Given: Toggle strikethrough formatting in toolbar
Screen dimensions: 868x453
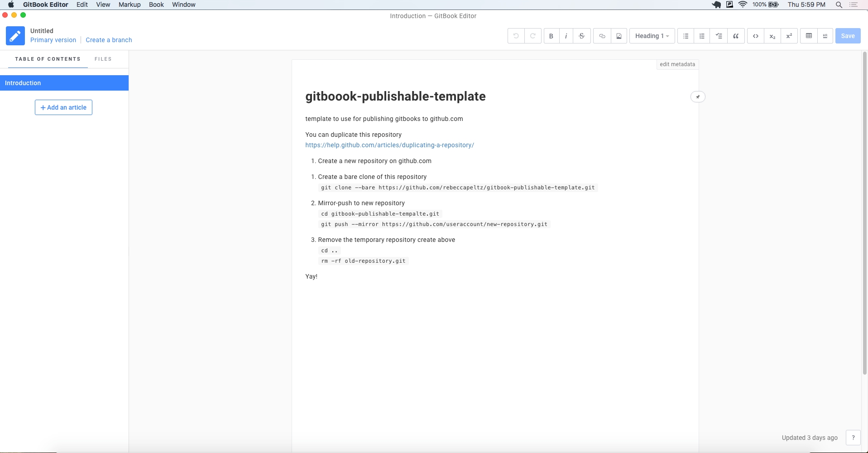Looking at the screenshot, I should click(582, 36).
